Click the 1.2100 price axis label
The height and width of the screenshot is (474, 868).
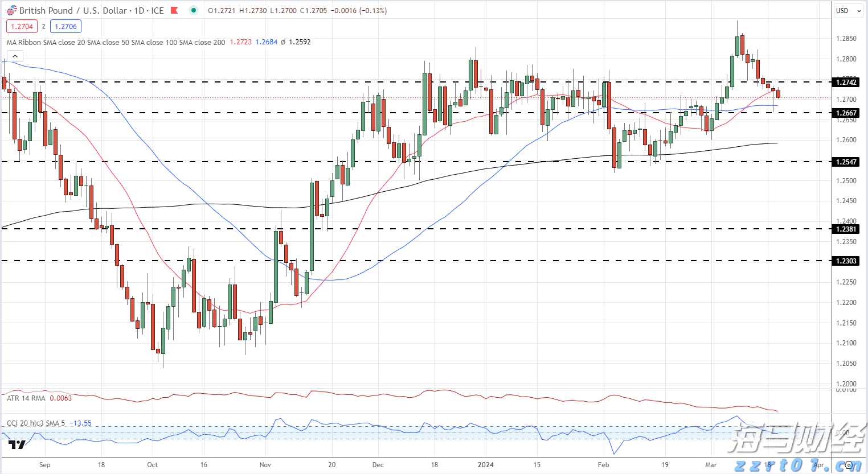coord(846,343)
